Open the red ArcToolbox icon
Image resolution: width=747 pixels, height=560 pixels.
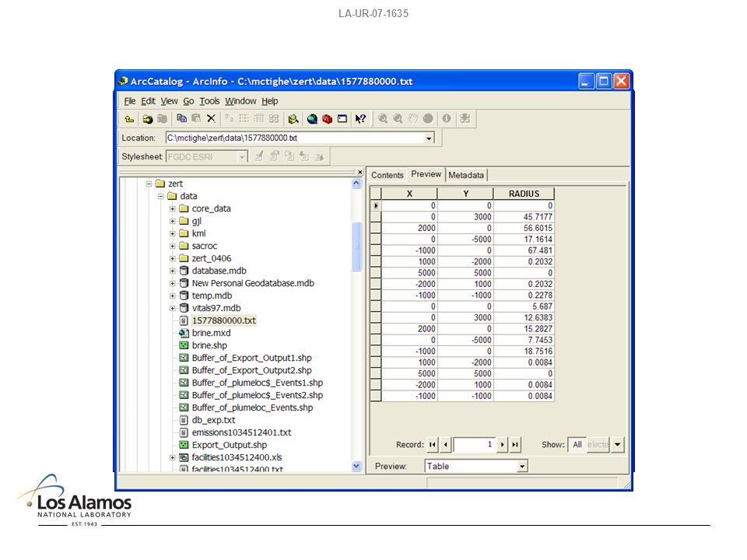tap(327, 118)
